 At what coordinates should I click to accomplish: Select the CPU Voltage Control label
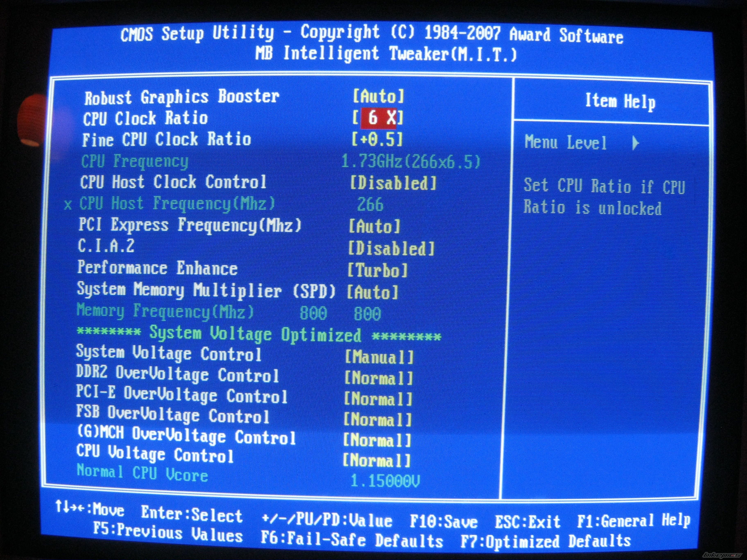coord(155,454)
